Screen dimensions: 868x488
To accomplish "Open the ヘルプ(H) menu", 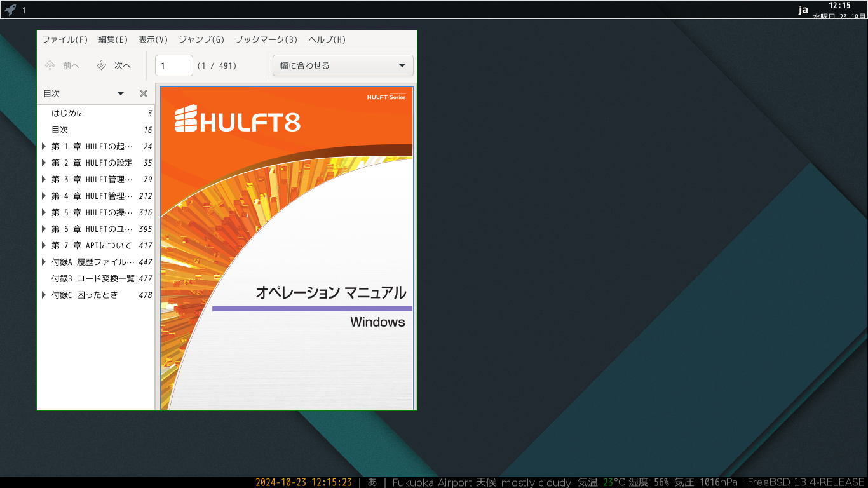I will coord(327,39).
